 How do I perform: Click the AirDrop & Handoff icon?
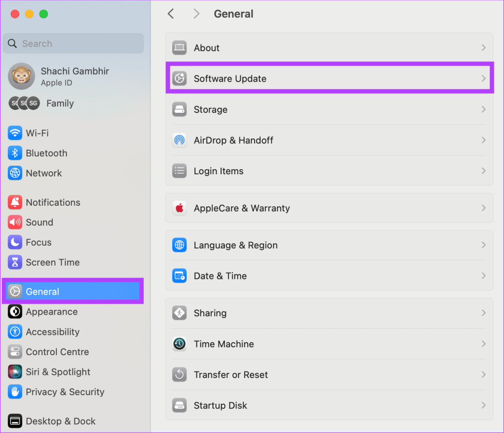pyautogui.click(x=179, y=140)
